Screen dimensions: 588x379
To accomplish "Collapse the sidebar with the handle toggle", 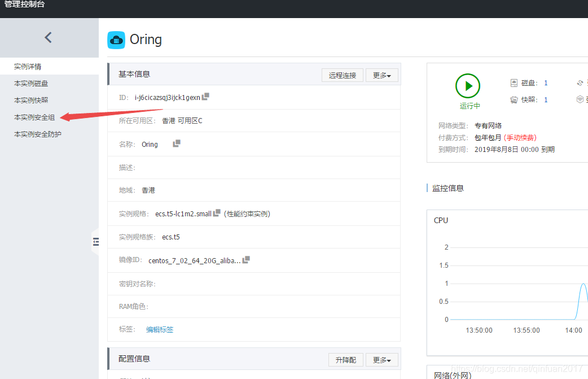I will (95, 242).
